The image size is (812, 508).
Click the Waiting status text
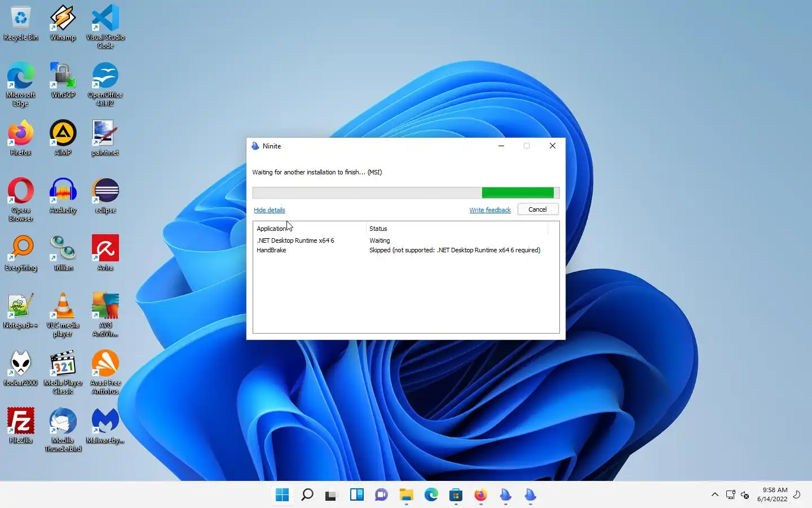point(379,240)
